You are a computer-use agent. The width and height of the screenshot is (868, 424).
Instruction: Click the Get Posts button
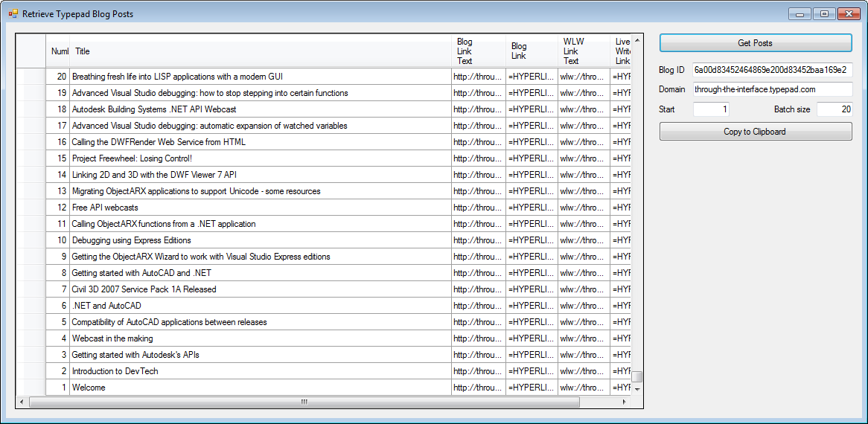(755, 43)
